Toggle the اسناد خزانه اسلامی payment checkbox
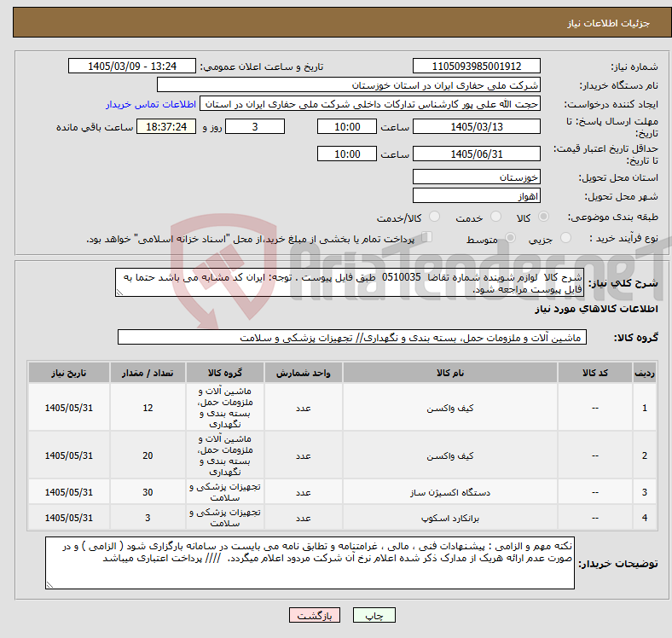Screen dimensions: 672x638 [427, 236]
